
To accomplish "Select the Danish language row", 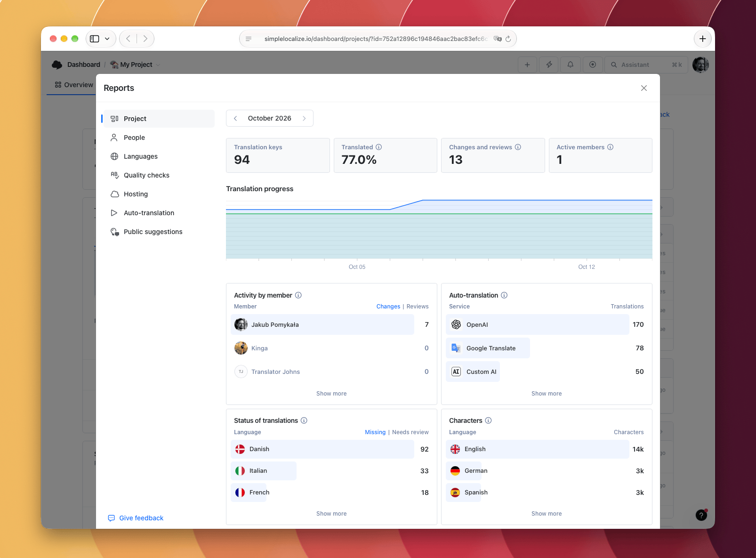I will pos(331,449).
